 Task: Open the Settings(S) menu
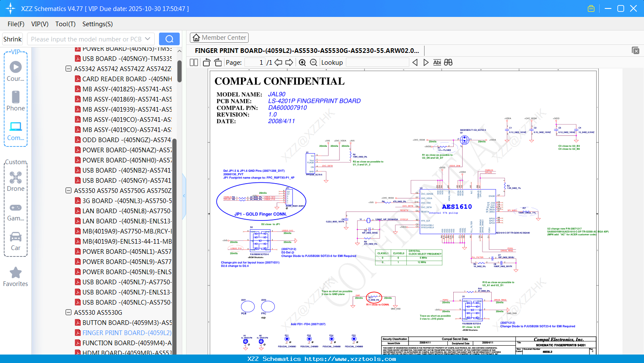[x=98, y=24]
